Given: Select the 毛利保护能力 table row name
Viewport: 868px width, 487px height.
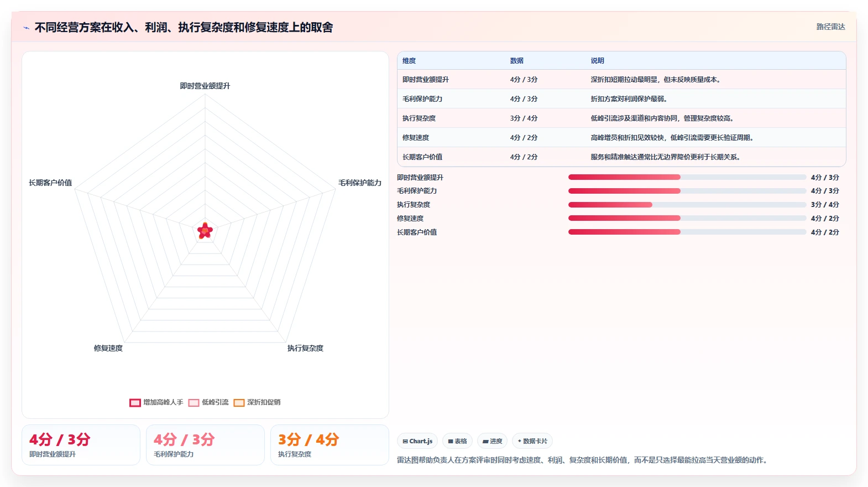Looking at the screenshot, I should [x=422, y=99].
